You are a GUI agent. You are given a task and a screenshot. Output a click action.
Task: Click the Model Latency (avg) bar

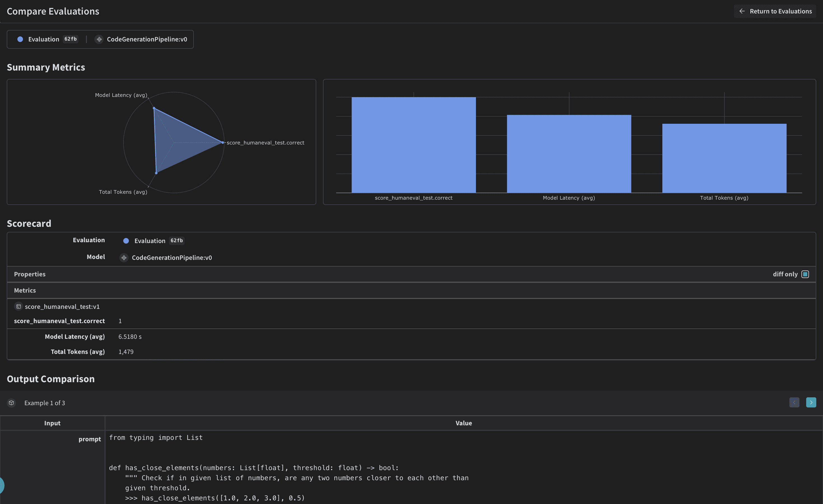(x=569, y=154)
